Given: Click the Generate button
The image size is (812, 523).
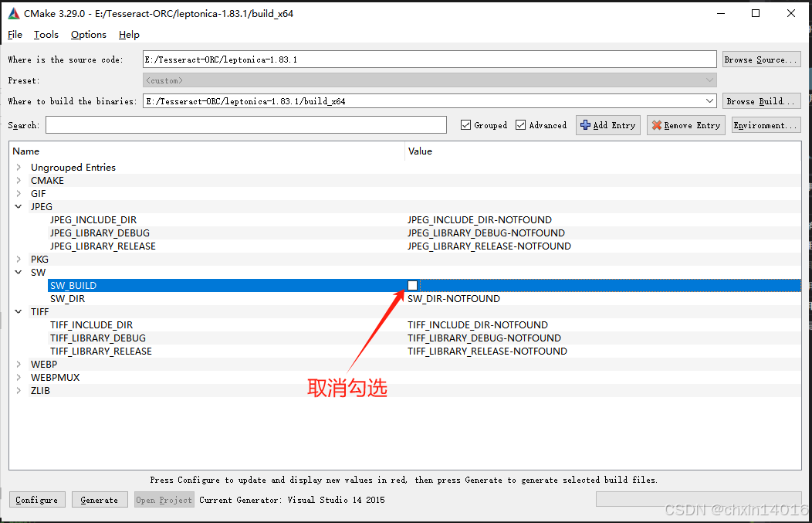Looking at the screenshot, I should point(100,500).
